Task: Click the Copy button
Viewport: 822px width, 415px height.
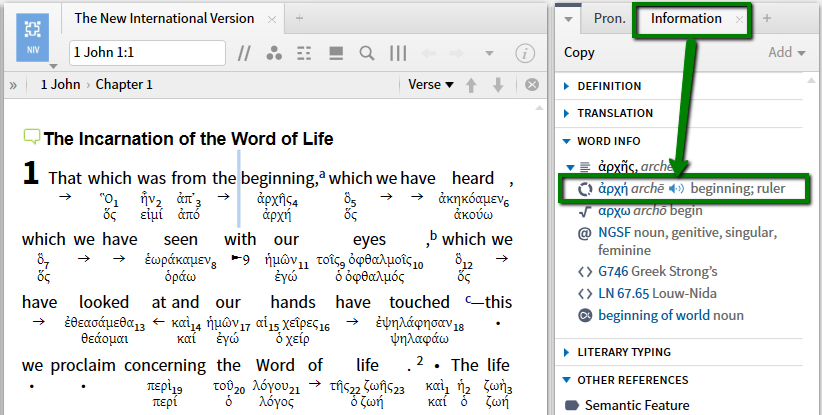Action: [579, 52]
